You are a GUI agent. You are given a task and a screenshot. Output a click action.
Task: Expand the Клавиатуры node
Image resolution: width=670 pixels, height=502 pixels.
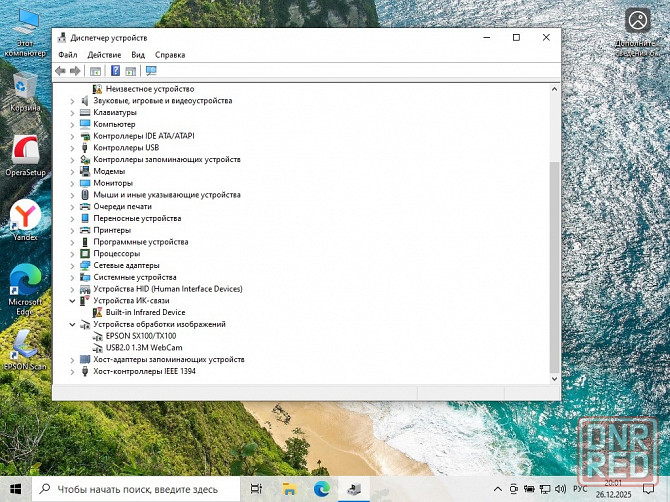72,113
